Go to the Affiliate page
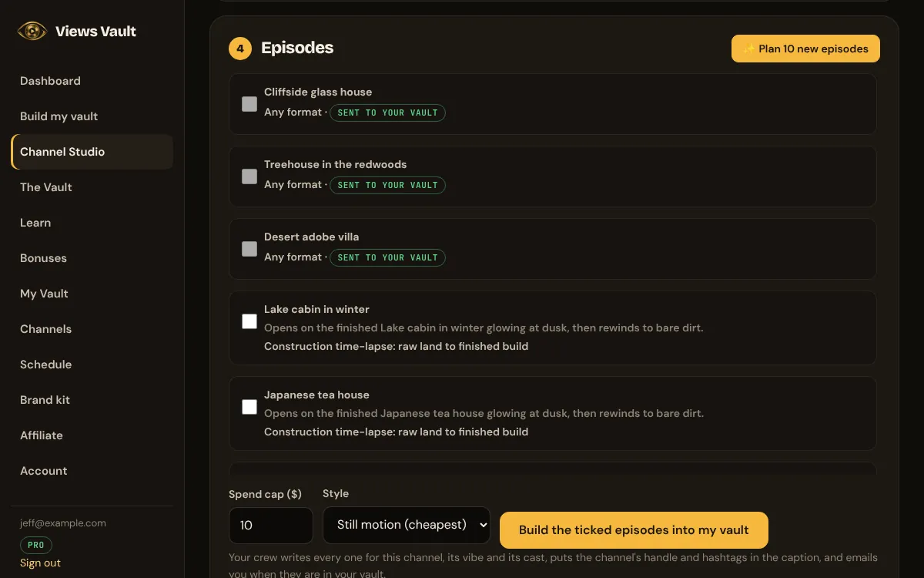The image size is (924, 578). click(x=92, y=435)
